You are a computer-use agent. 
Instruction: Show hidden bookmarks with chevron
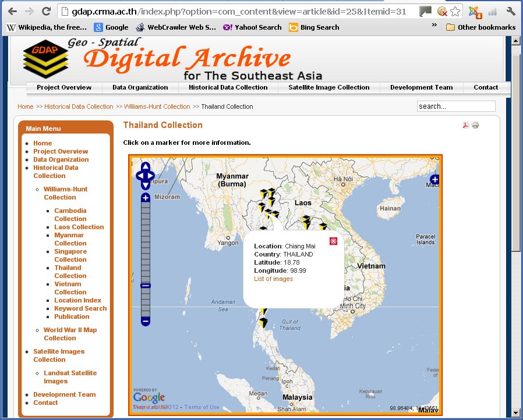(x=434, y=26)
